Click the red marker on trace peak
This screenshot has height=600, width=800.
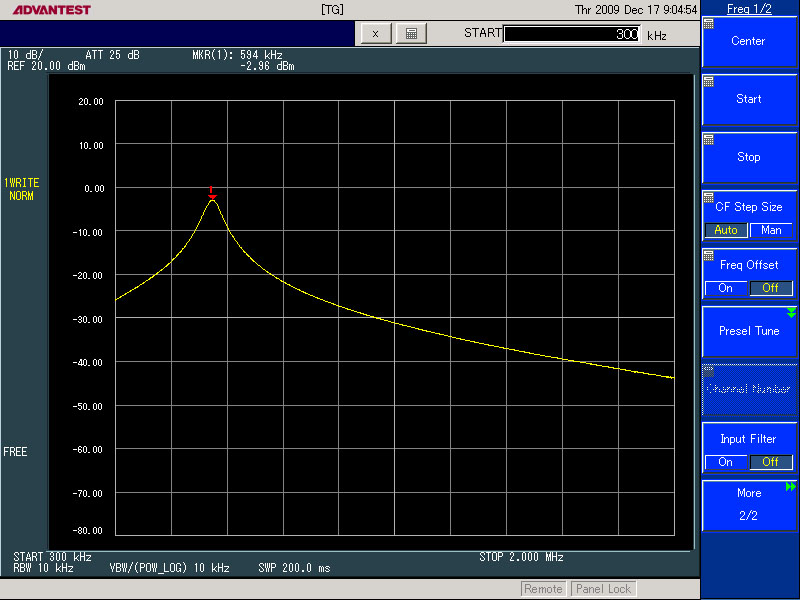[211, 193]
